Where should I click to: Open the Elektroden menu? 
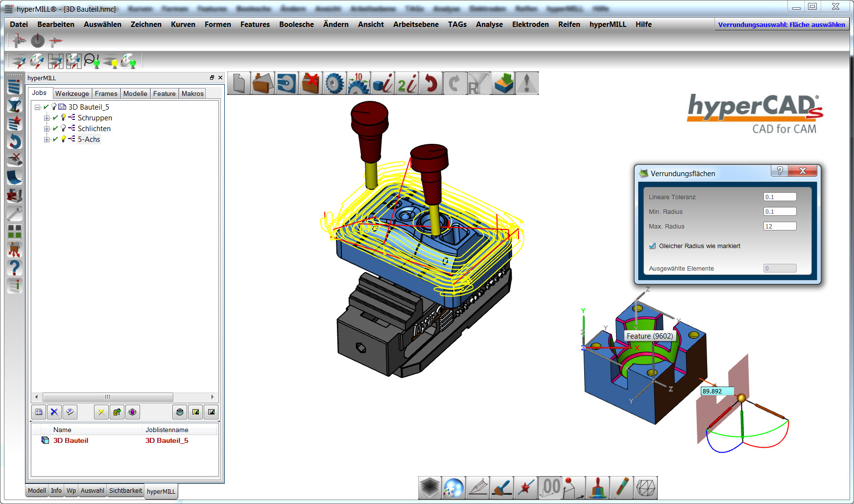(x=530, y=24)
